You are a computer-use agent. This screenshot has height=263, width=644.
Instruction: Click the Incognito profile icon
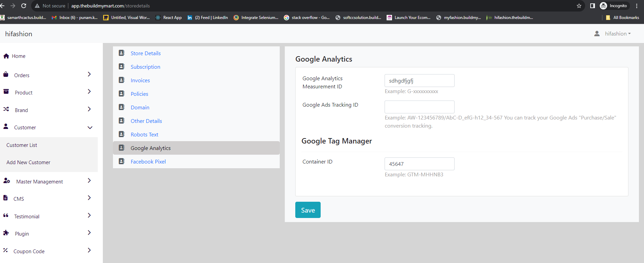[x=603, y=6]
